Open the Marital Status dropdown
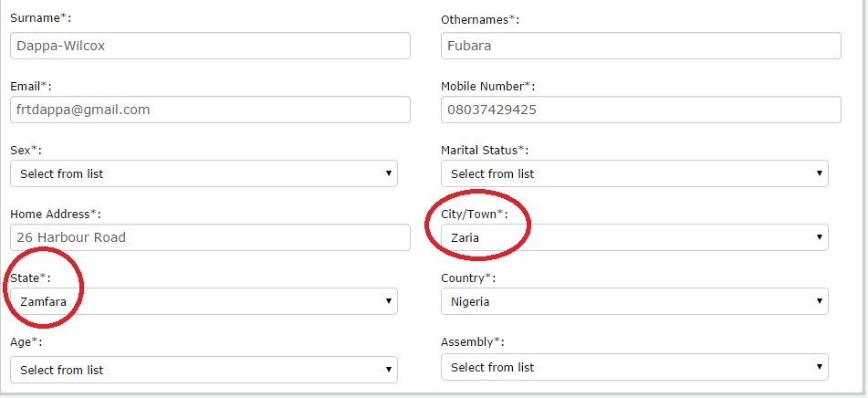Screen dimensions: 868x398 point(634,173)
